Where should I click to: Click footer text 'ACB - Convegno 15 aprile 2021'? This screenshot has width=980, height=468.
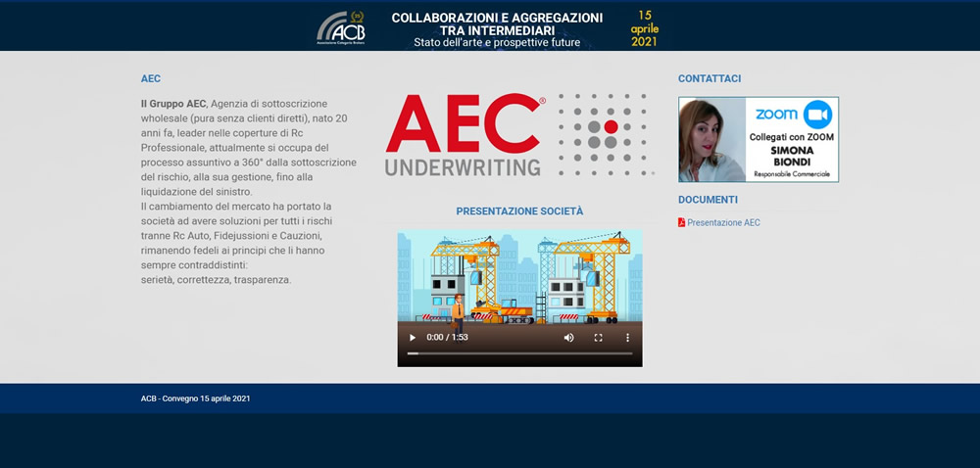click(195, 398)
